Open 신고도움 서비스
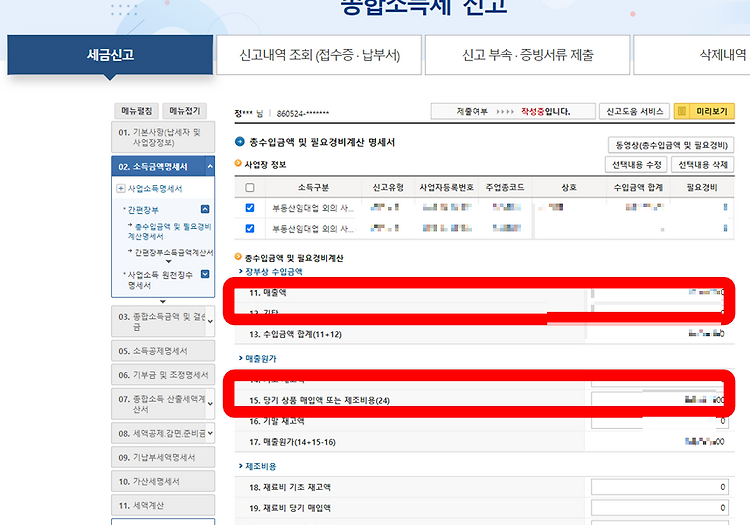This screenshot has width=750, height=525. click(x=634, y=111)
